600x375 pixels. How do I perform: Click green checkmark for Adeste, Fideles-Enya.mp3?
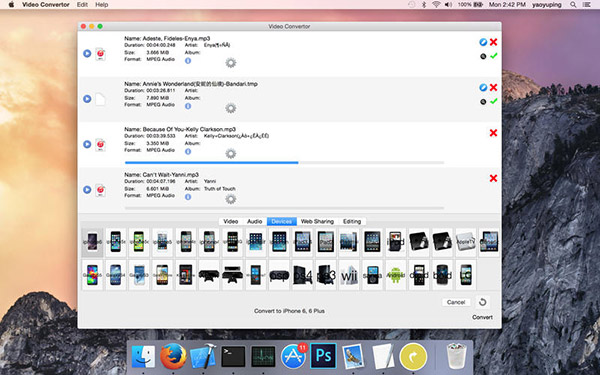[494, 56]
